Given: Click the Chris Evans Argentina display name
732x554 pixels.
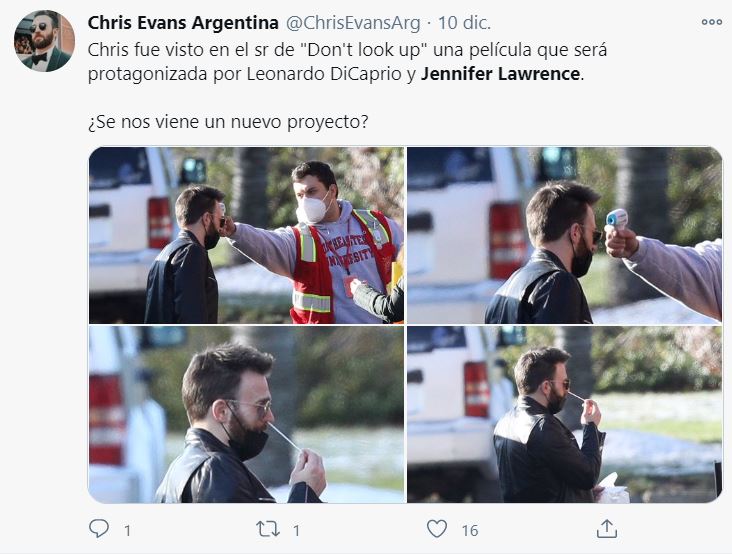Looking at the screenshot, I should click(183, 23).
